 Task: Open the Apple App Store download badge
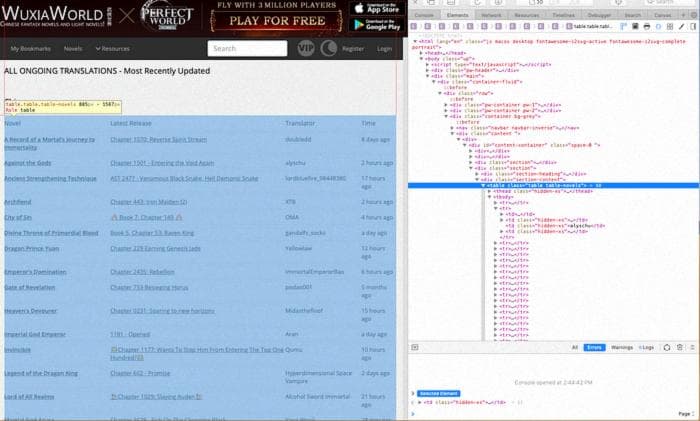click(x=377, y=8)
